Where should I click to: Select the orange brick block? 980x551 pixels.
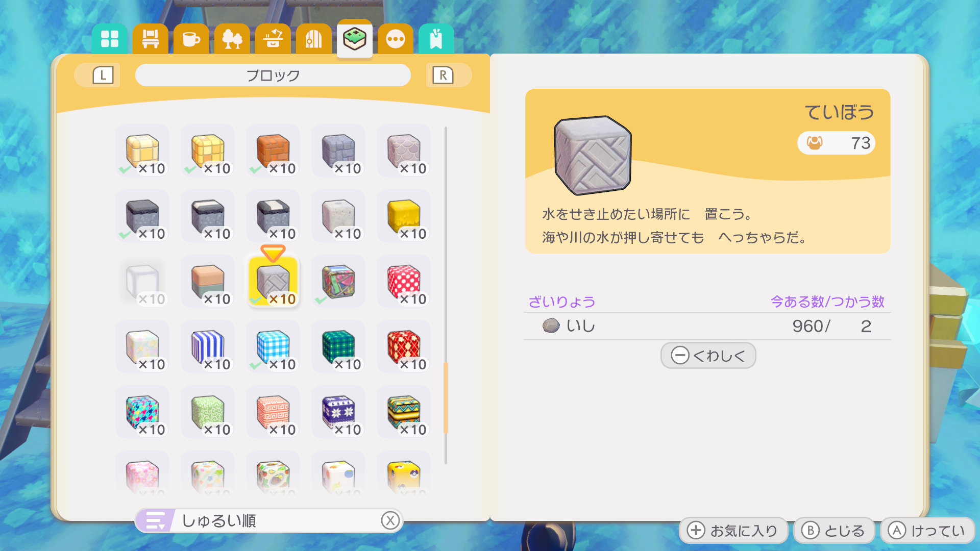(273, 151)
